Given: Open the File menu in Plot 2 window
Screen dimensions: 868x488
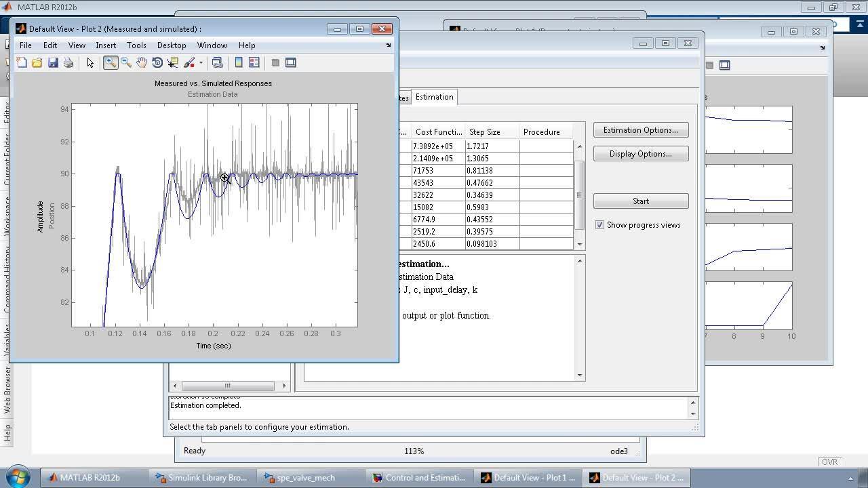Looking at the screenshot, I should point(26,45).
